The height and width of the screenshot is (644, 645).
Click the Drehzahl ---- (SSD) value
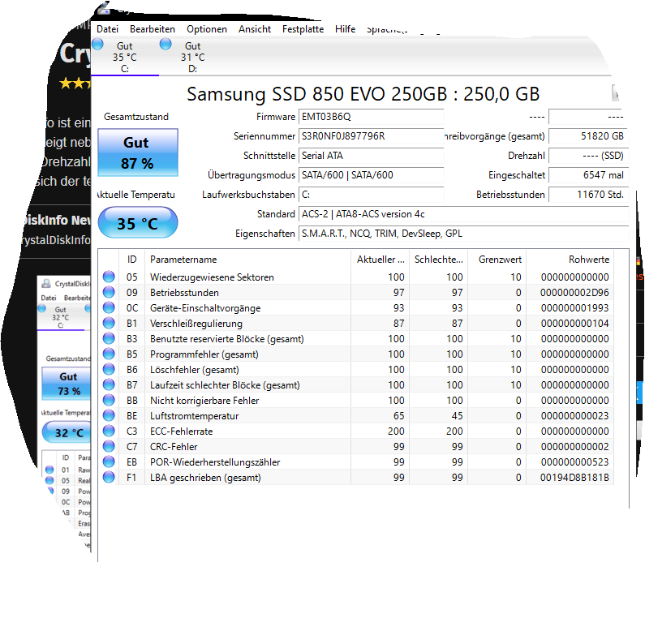pyautogui.click(x=589, y=156)
